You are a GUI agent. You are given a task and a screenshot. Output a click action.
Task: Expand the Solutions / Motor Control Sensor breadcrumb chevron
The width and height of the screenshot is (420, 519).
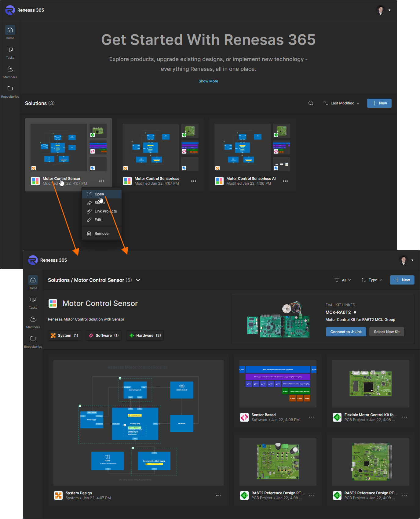[138, 280]
